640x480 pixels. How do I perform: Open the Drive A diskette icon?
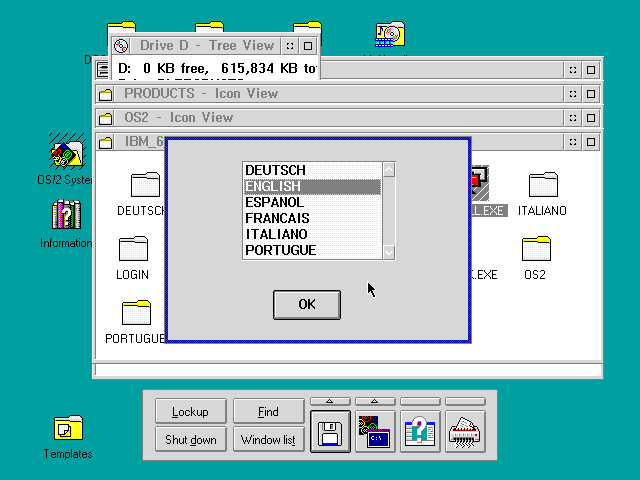click(x=330, y=432)
